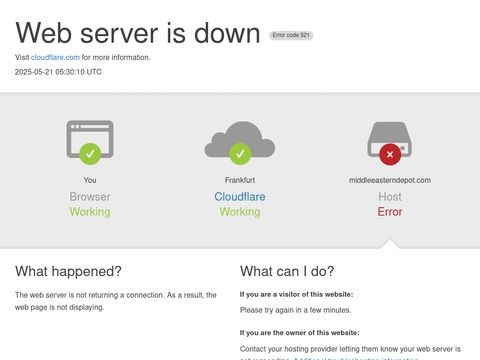The height and width of the screenshot is (360, 480).
Task: Click the Error code 521 badge
Action: point(291,35)
